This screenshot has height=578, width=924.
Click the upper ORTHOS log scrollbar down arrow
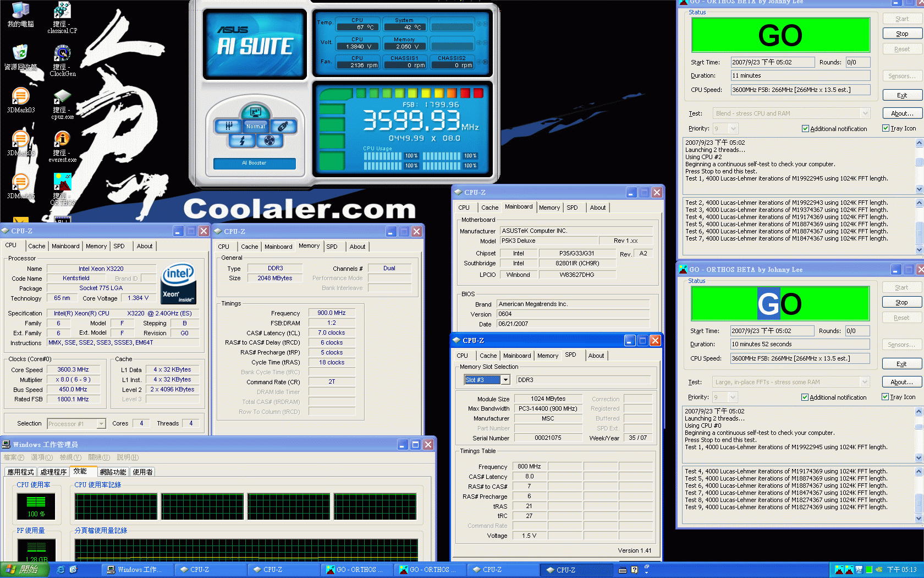tap(919, 189)
